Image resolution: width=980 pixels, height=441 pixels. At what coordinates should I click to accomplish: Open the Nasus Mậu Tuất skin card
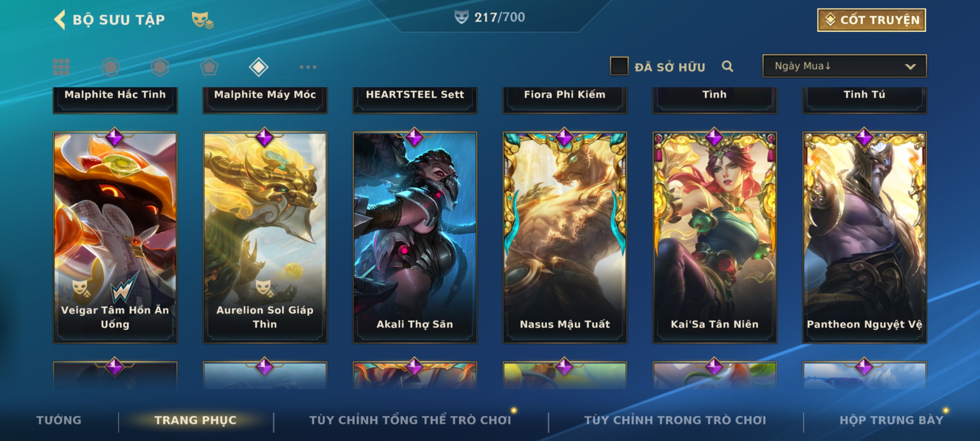(x=565, y=237)
